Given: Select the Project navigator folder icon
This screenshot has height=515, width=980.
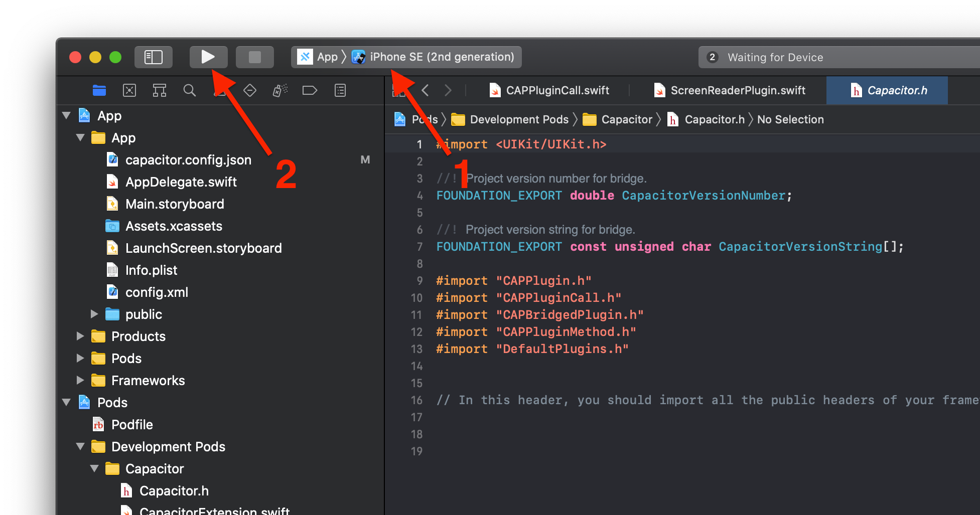Looking at the screenshot, I should coord(99,90).
